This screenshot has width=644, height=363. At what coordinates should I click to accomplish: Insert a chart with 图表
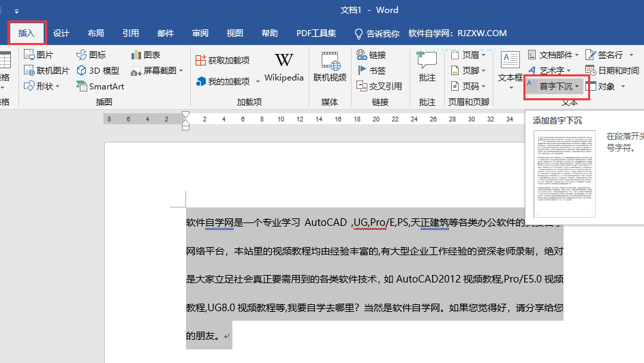(146, 55)
